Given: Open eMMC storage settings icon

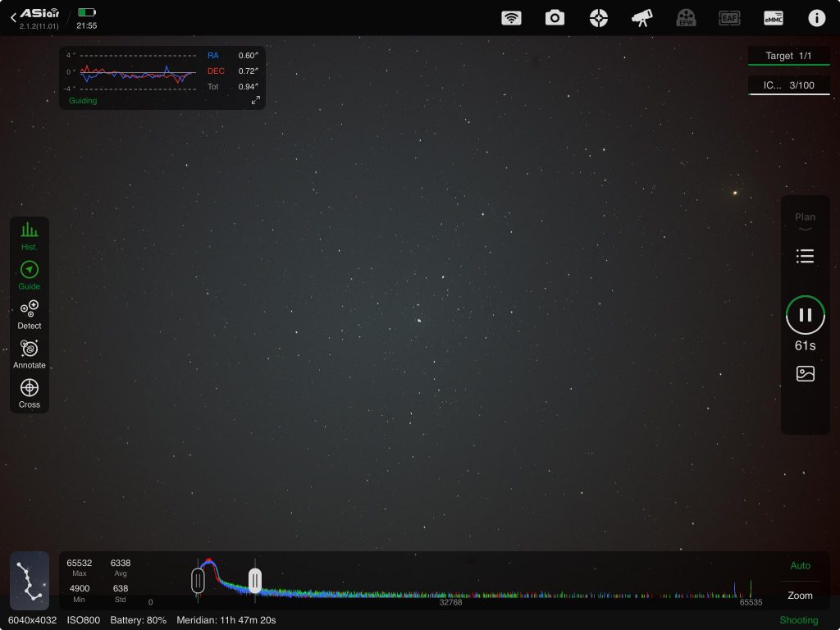Looking at the screenshot, I should tap(773, 18).
